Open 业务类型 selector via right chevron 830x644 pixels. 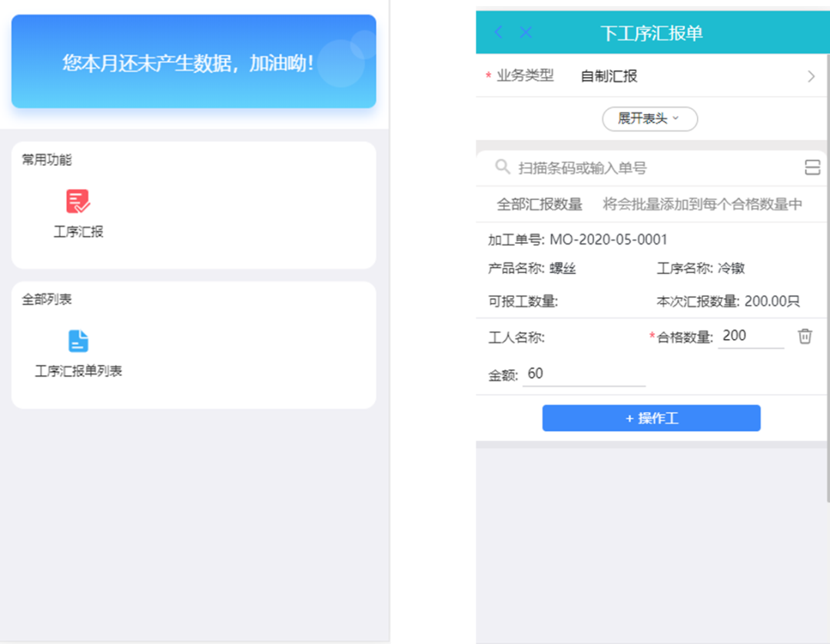[811, 76]
